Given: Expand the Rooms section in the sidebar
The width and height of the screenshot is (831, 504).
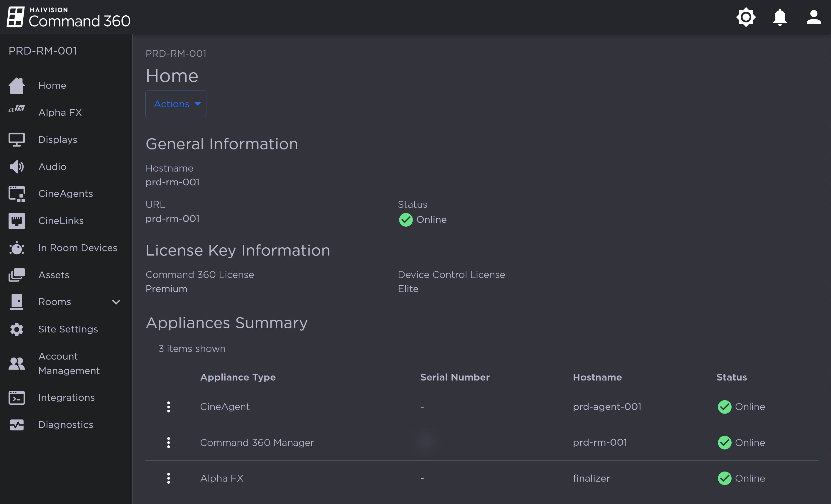Looking at the screenshot, I should 116,302.
